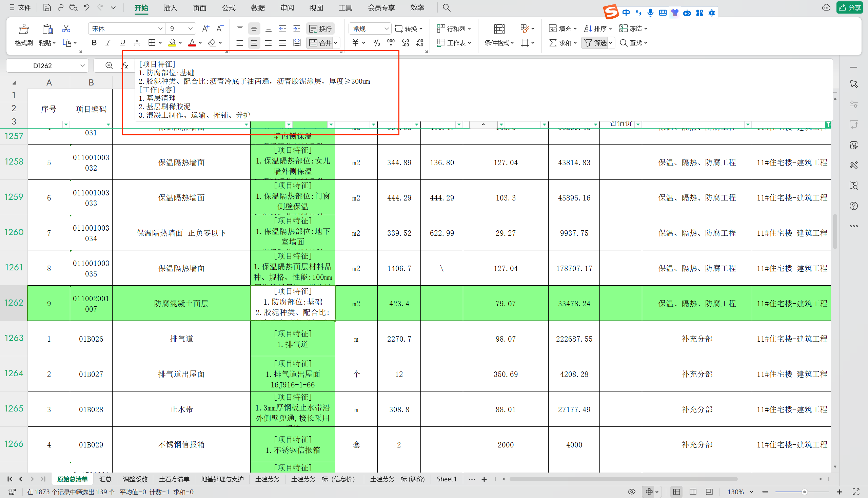This screenshot has height=498, width=868.
Task: Click the insert function fx icon
Action: pos(125,65)
